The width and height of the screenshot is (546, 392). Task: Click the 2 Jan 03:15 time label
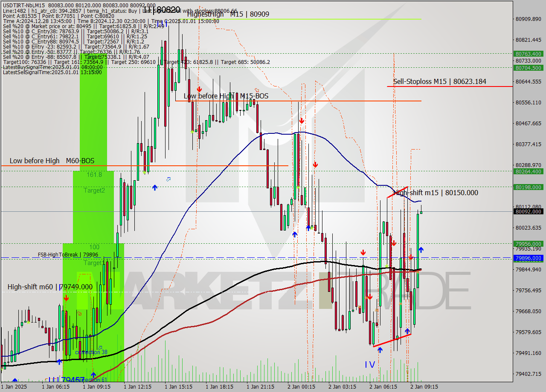click(342, 387)
